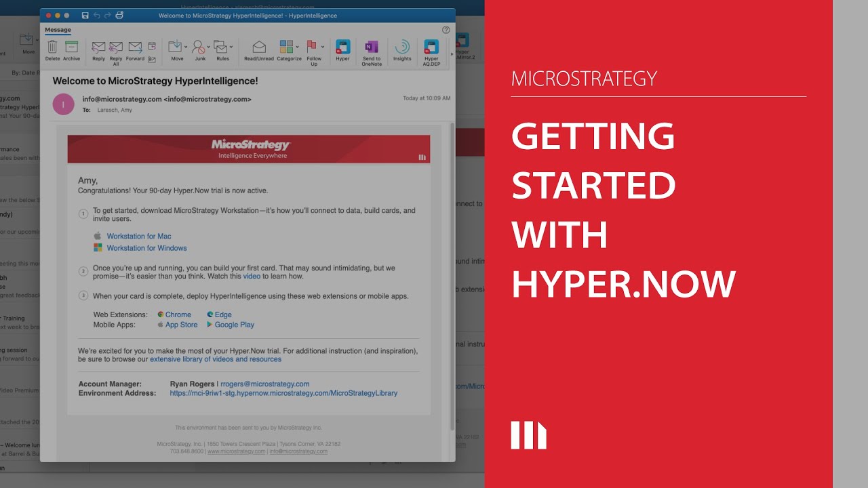Click the By: Date sort header in background
The width and height of the screenshot is (868, 488).
point(25,72)
